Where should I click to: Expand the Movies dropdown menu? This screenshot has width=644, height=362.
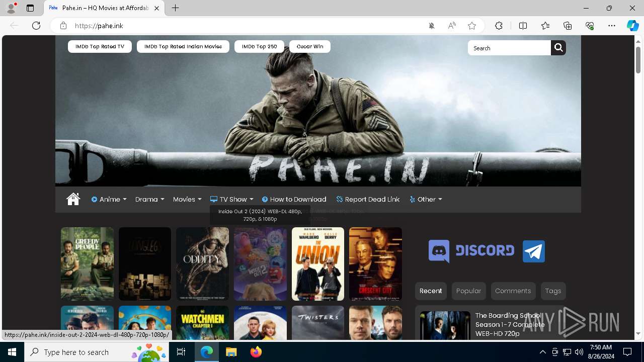(187, 199)
